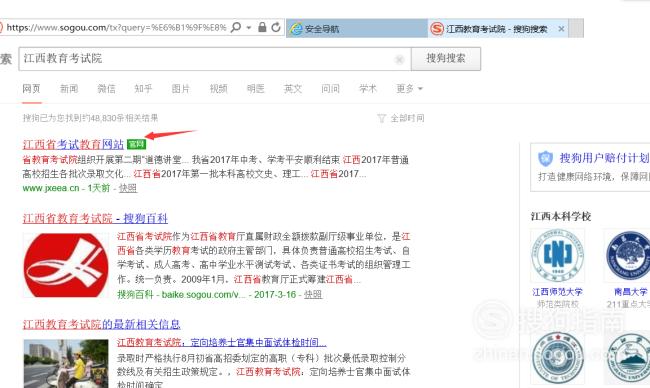The height and width of the screenshot is (388, 650).
Task: Select the 视频 search category
Action: [x=218, y=89]
